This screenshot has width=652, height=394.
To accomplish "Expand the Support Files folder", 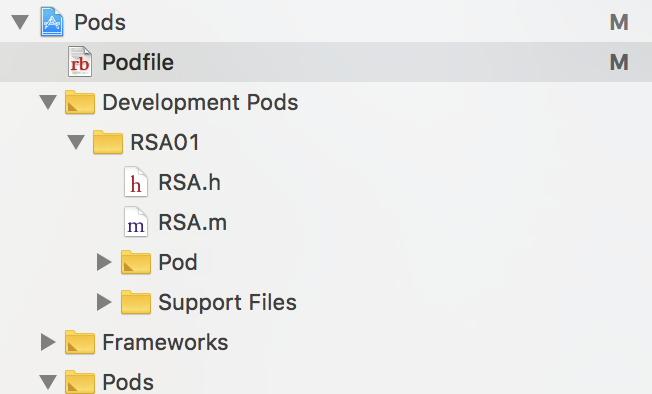I will (x=104, y=302).
